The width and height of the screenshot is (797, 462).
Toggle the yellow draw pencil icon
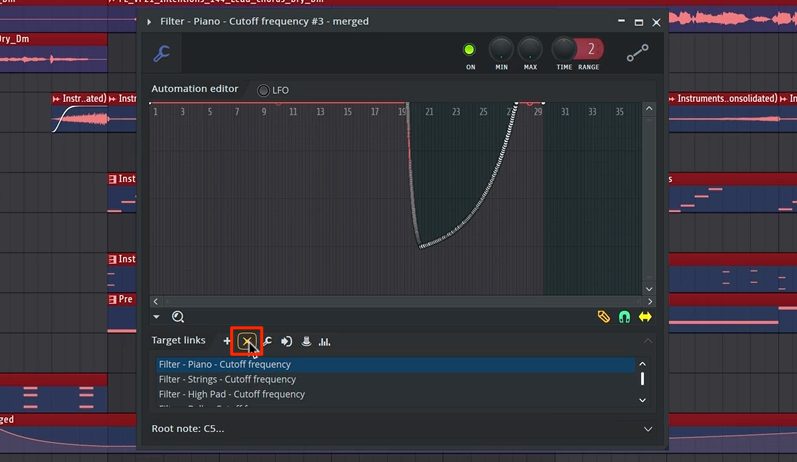pyautogui.click(x=603, y=317)
